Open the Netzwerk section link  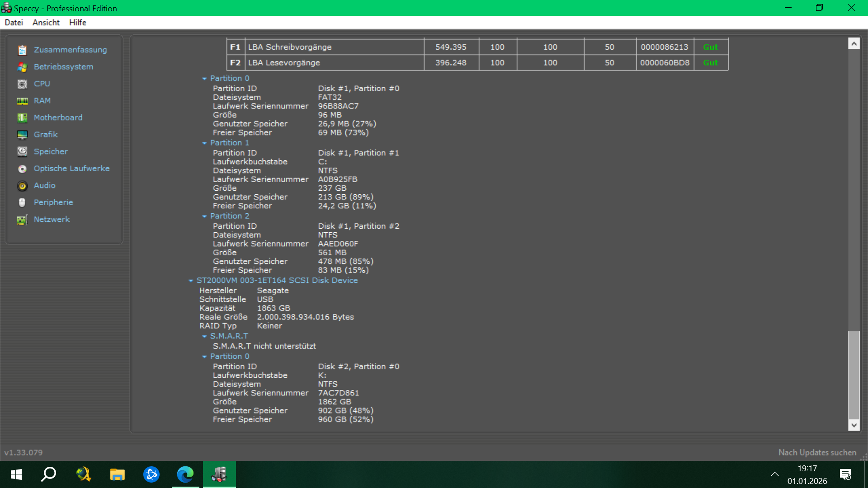pyautogui.click(x=52, y=219)
